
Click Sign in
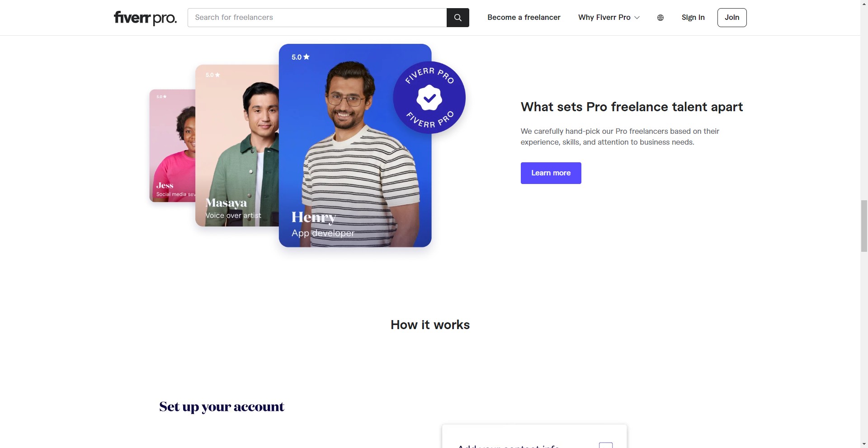click(693, 18)
